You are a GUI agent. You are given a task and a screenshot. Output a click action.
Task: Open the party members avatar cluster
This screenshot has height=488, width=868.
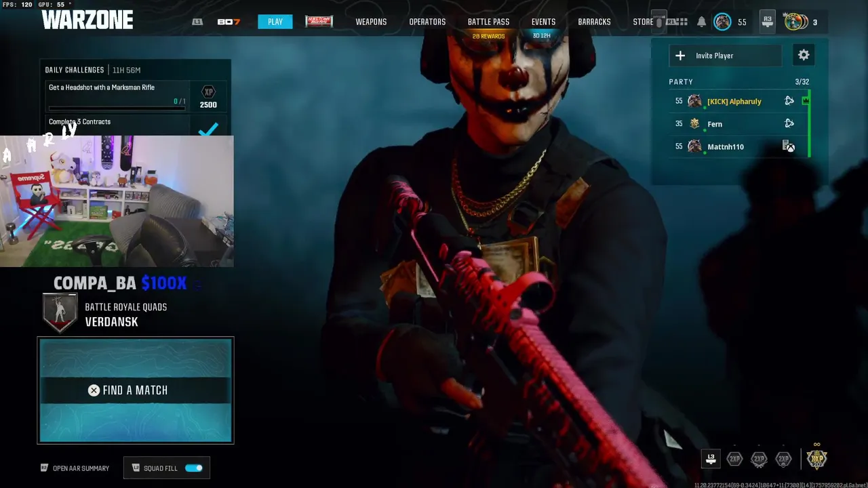(795, 22)
